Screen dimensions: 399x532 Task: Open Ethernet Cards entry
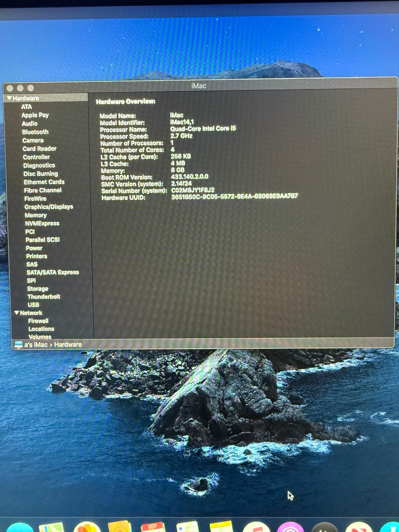pyautogui.click(x=44, y=182)
